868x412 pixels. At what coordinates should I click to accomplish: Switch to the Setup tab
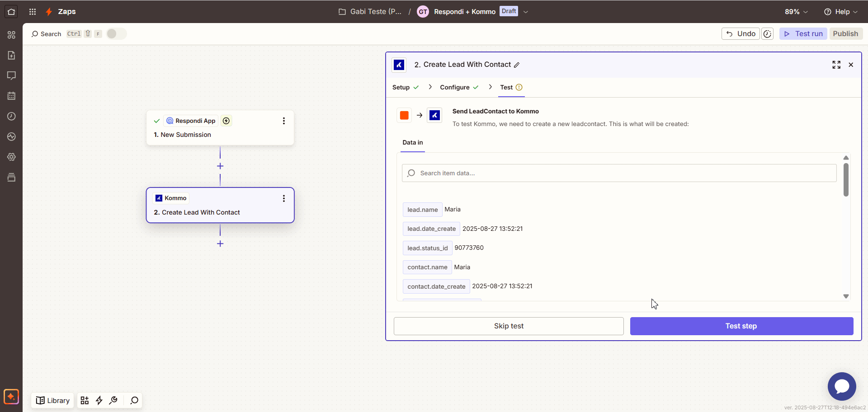pos(406,87)
